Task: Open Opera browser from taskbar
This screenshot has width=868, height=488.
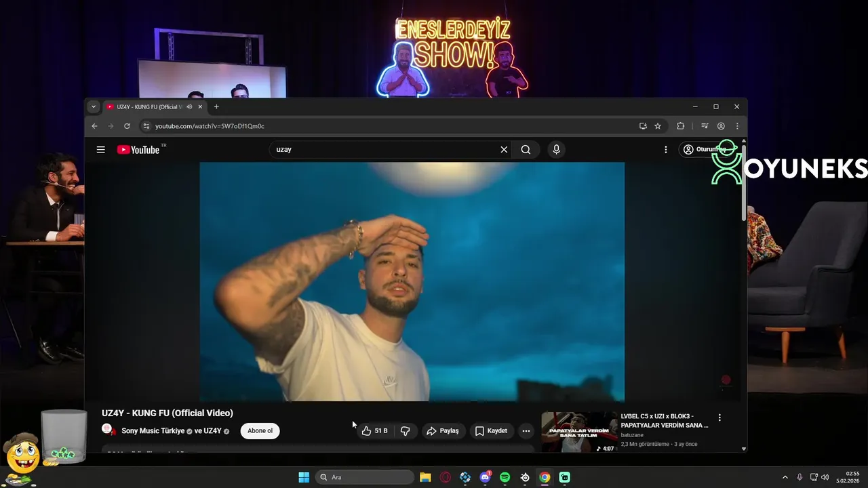Action: (x=446, y=477)
